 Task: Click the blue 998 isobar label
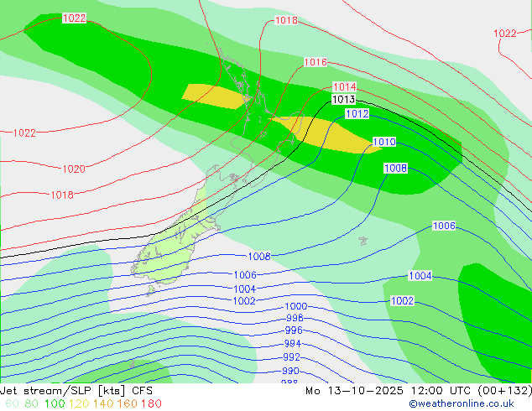pyautogui.click(x=295, y=318)
